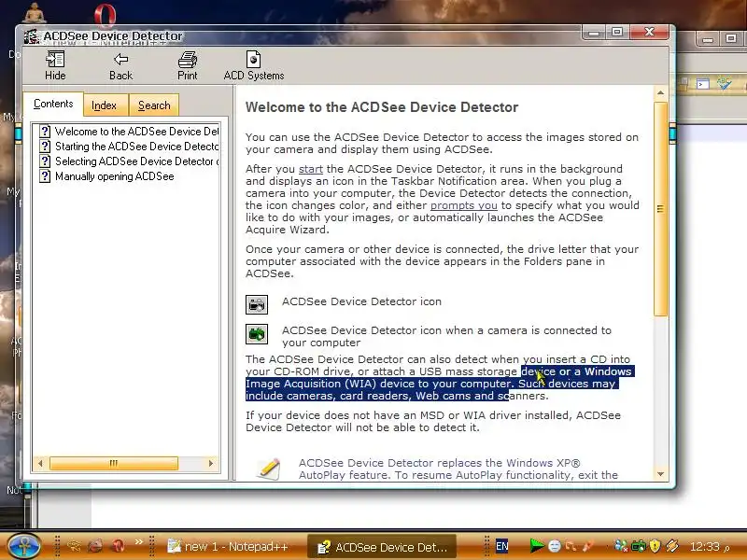The image size is (747, 560).
Task: Click the network connection tray icon
Action: (621, 546)
